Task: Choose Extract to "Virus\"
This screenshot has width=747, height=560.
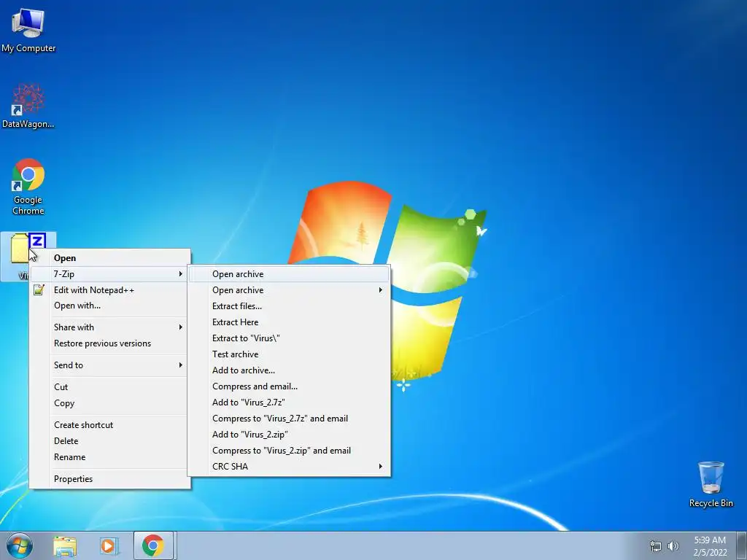Action: pos(289,338)
